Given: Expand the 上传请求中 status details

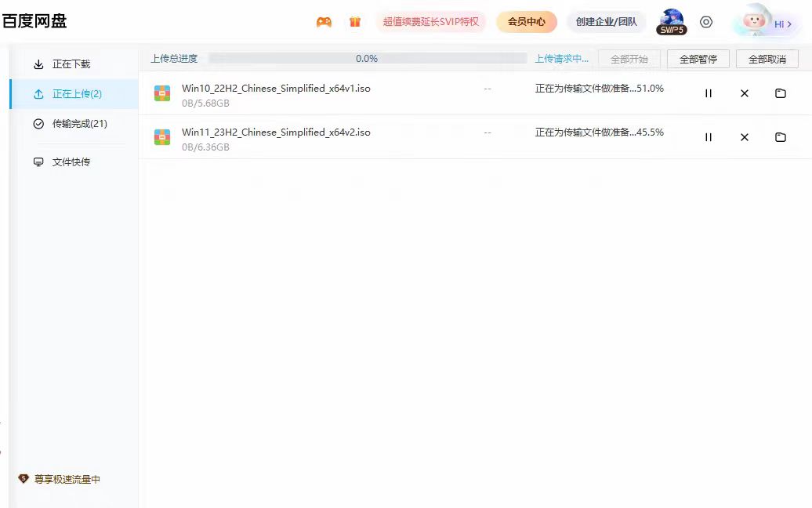Looking at the screenshot, I should pos(560,58).
